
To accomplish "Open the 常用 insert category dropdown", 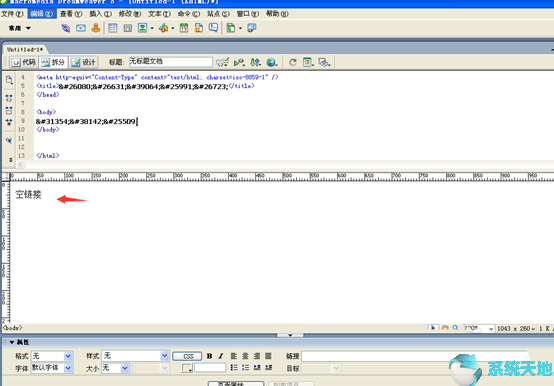I will 20,28.
